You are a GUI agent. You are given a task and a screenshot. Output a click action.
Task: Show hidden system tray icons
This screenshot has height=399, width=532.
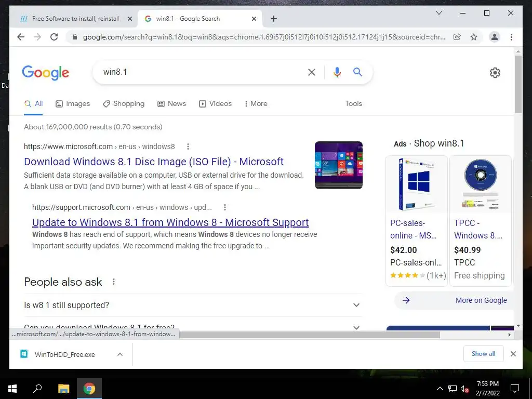440,389
